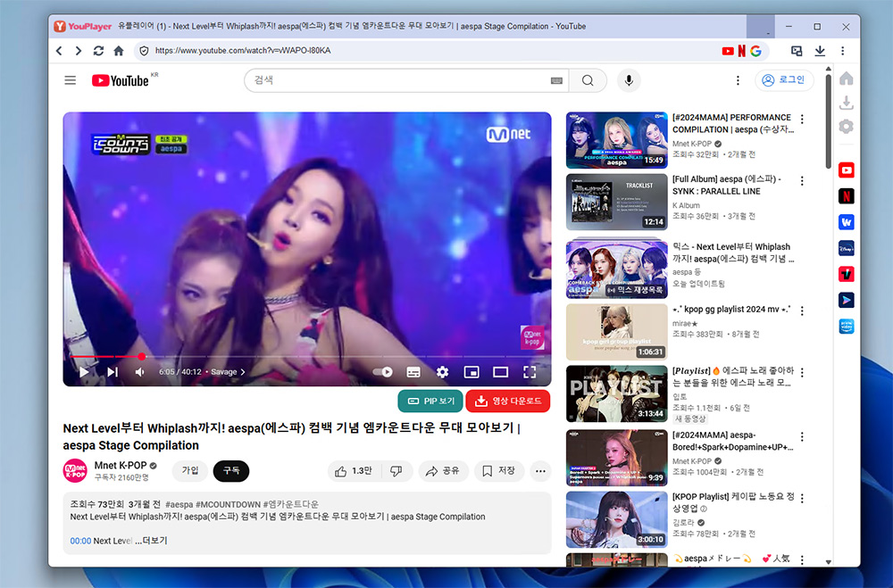Open options menu for SYNK : PARALLEL LINE video

pyautogui.click(x=802, y=181)
